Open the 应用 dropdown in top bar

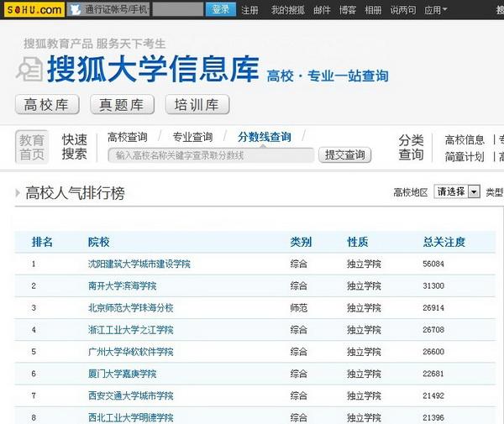435,10
